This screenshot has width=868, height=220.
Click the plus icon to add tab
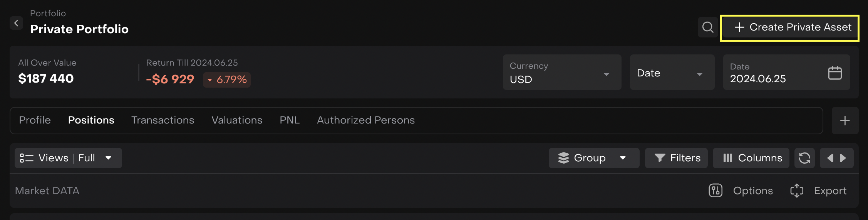coord(845,121)
